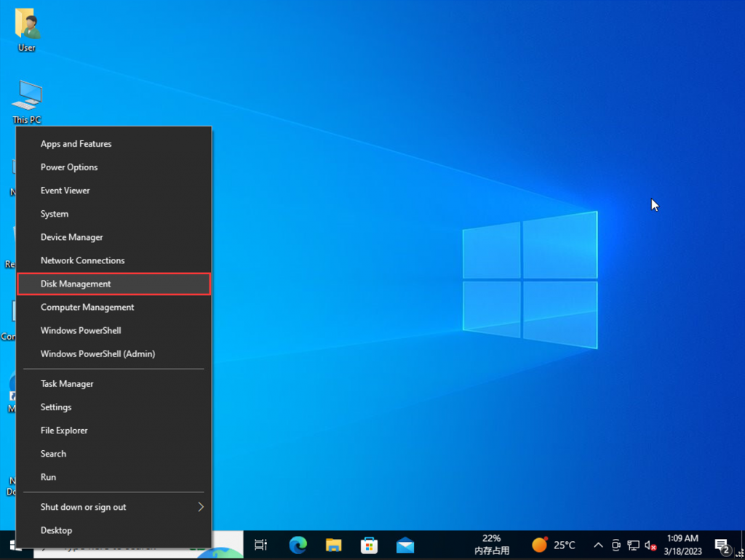Viewport: 745px width, 560px height.
Task: Click the 22% memory usage widget
Action: coord(492,545)
